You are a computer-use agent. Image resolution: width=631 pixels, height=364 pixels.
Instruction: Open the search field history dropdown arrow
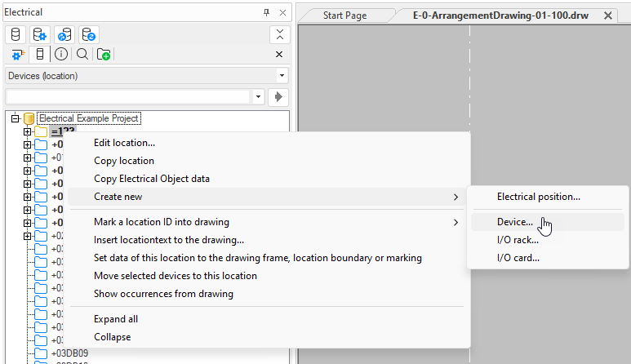coord(259,97)
